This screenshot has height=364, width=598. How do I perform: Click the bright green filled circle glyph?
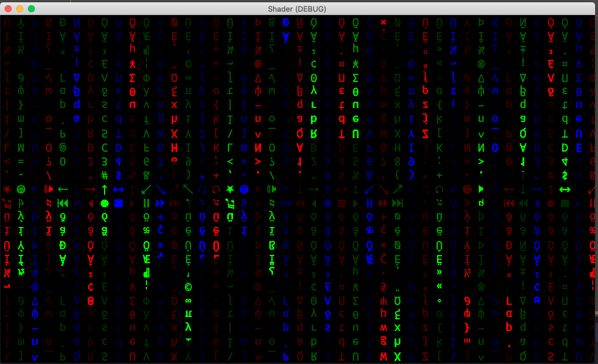tap(105, 204)
